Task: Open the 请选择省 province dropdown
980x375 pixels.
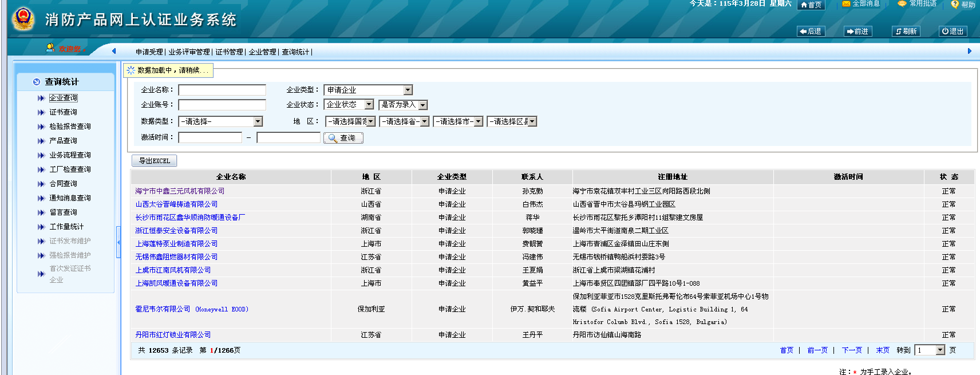Action: pos(404,121)
